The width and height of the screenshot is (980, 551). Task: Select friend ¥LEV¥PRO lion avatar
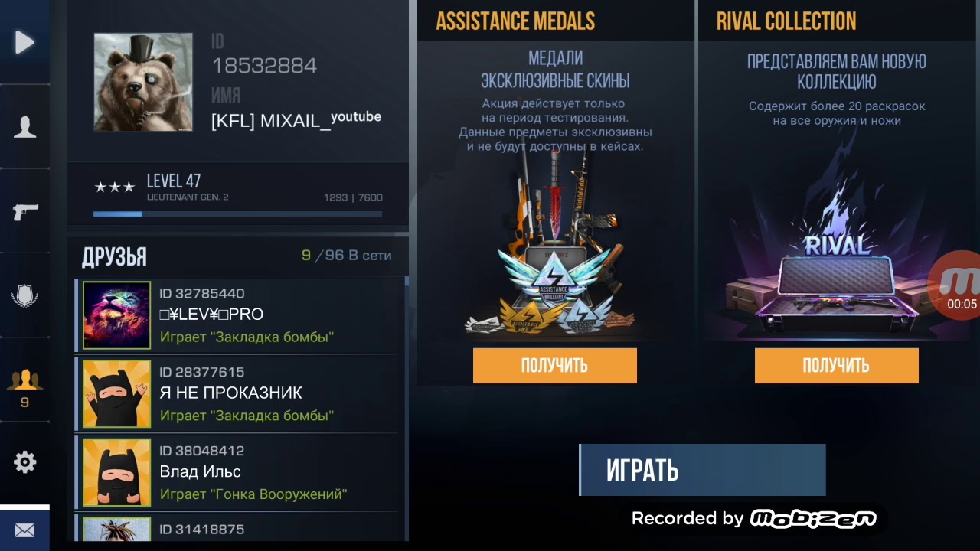(116, 315)
